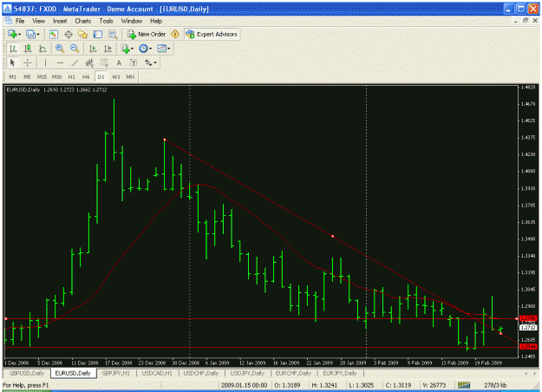Toggle line chart display mode
The image size is (542, 392).
click(x=42, y=49)
